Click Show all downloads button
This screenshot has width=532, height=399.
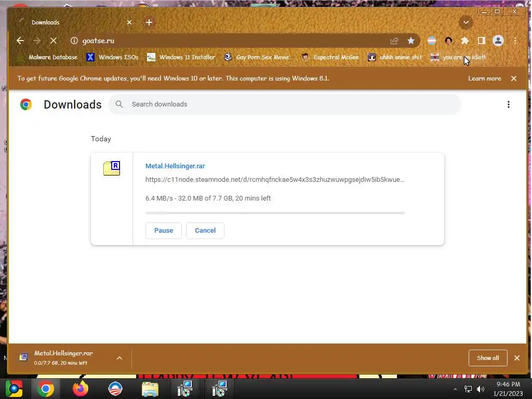click(488, 358)
